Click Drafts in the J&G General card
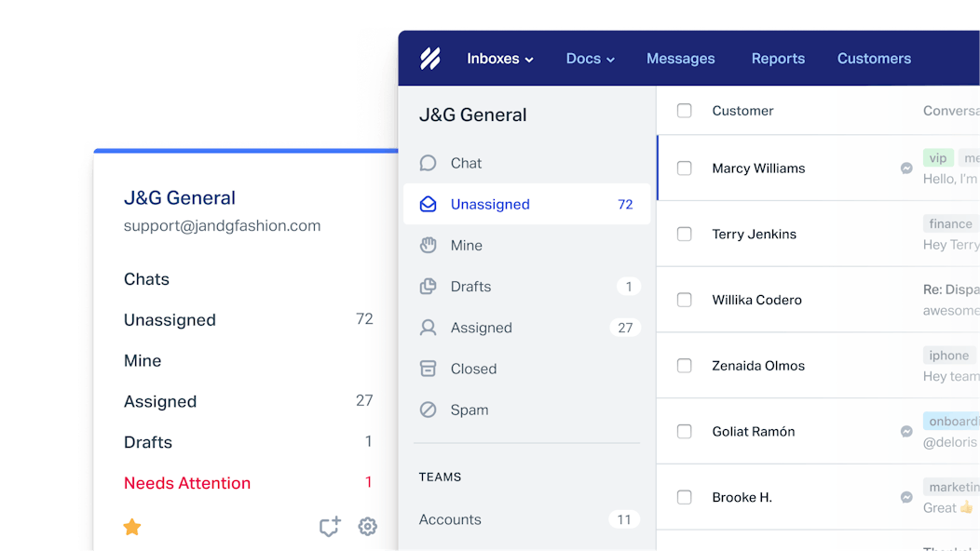Viewport: 980px width, 551px height. pos(147,442)
